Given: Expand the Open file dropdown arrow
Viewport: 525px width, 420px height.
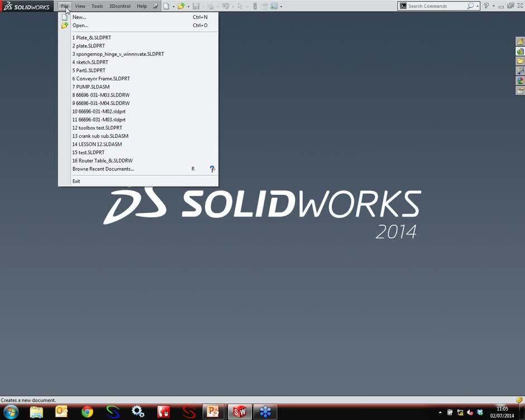Looking at the screenshot, I should (189, 6).
